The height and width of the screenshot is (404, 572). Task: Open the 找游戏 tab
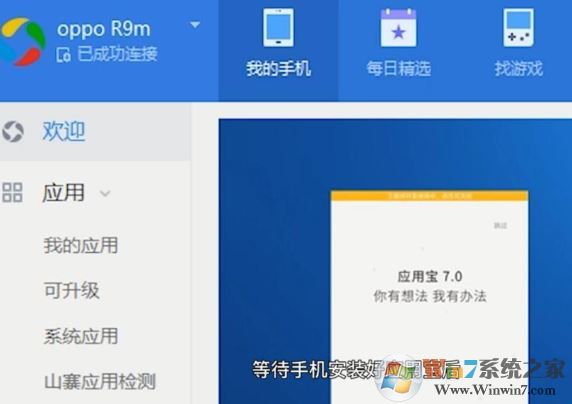pyautogui.click(x=518, y=51)
